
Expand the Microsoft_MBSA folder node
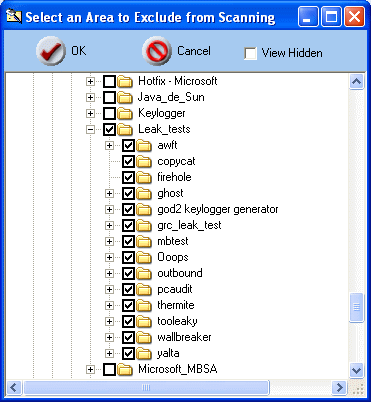click(90, 369)
